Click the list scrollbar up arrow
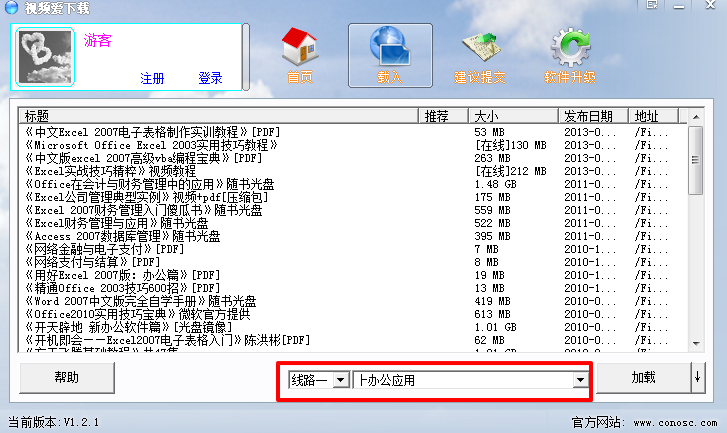 pos(696,116)
